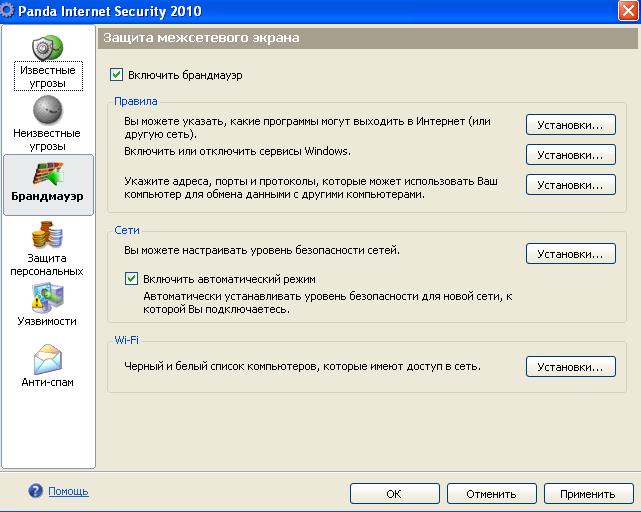Open Установки for programs accessing the Internet
Image resolution: width=641 pixels, height=512 pixels.
[571, 125]
